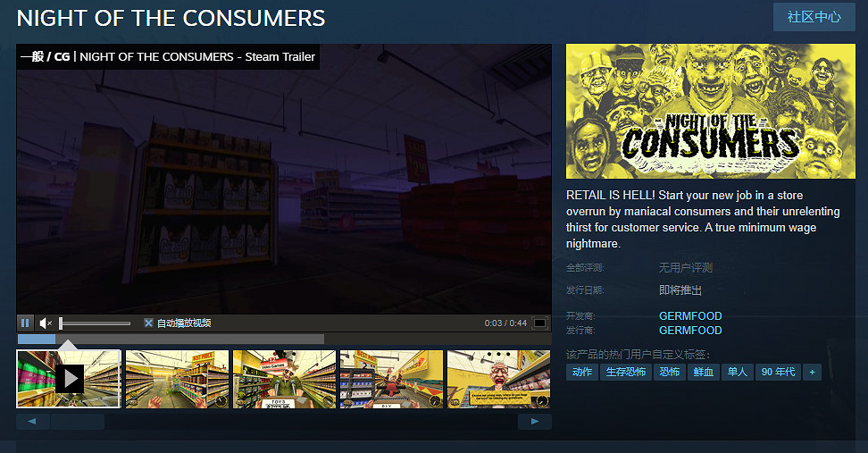Image resolution: width=868 pixels, height=453 pixels.
Task: Play the first trailer thumbnail
Action: coord(69,379)
